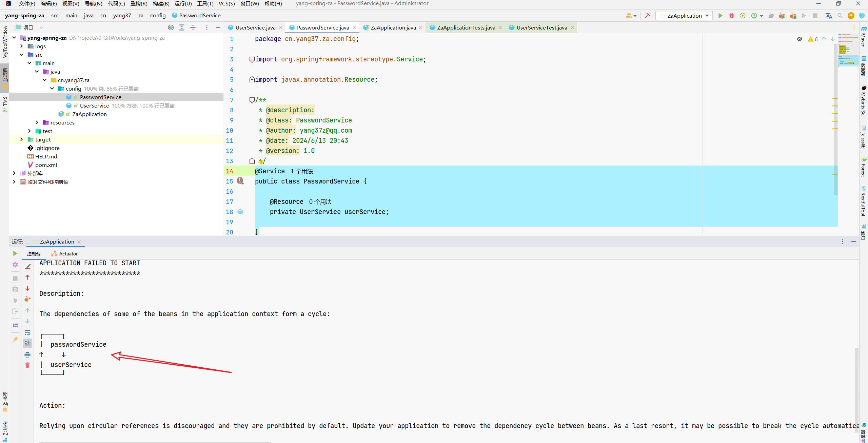Toggle scroll to end in console
This screenshot has height=443, width=868.
coord(28,343)
